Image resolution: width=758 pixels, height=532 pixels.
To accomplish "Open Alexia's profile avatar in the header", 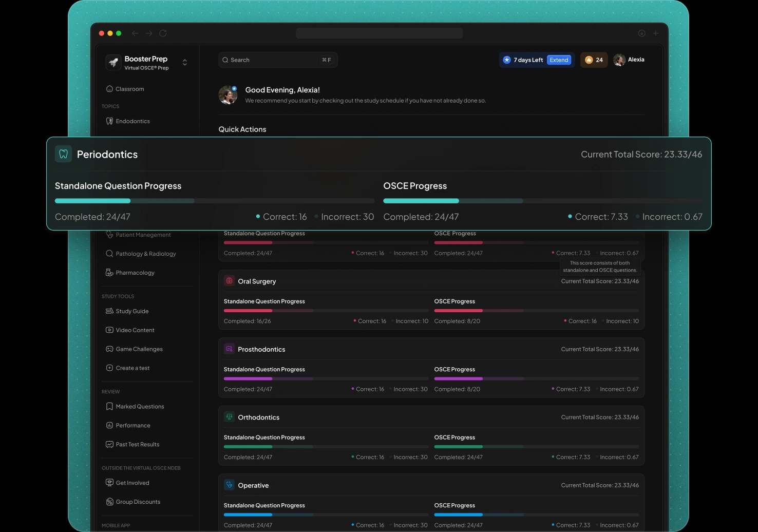I will pyautogui.click(x=619, y=60).
